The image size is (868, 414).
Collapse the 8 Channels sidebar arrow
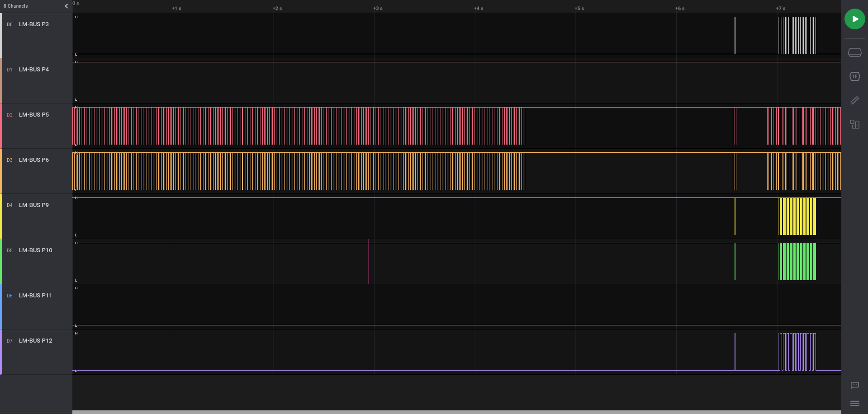66,6
